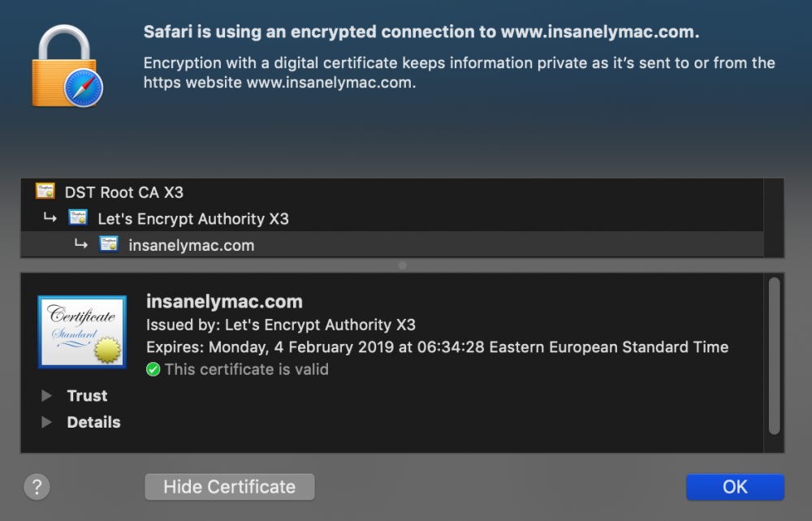Click the Trust label text

pyautogui.click(x=87, y=396)
